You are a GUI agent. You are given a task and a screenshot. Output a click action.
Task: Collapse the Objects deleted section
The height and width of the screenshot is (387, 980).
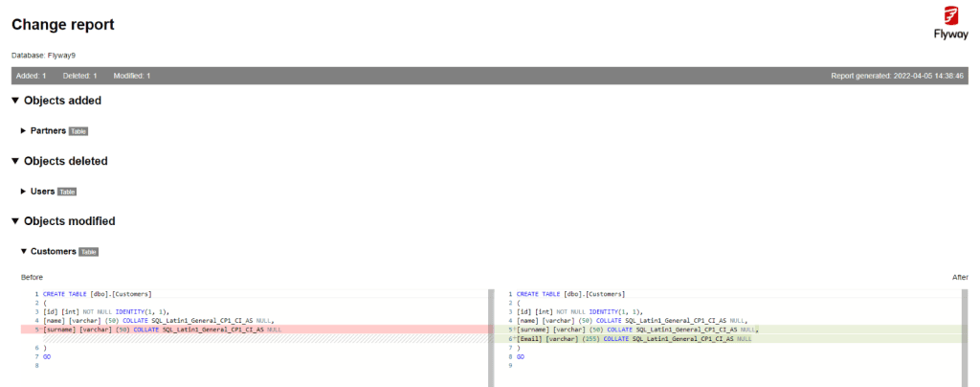pos(15,161)
